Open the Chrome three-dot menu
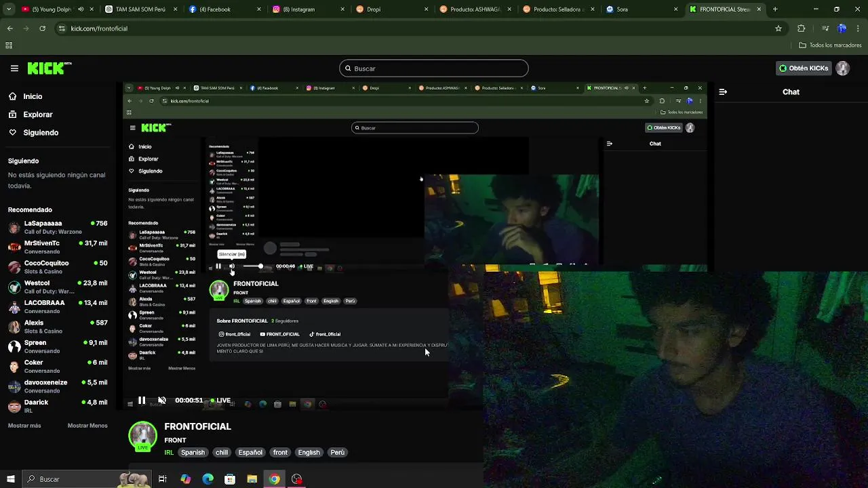 [858, 28]
